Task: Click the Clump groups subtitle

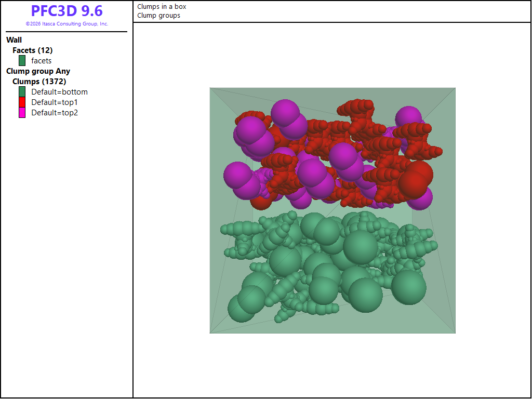Action: coord(159,15)
